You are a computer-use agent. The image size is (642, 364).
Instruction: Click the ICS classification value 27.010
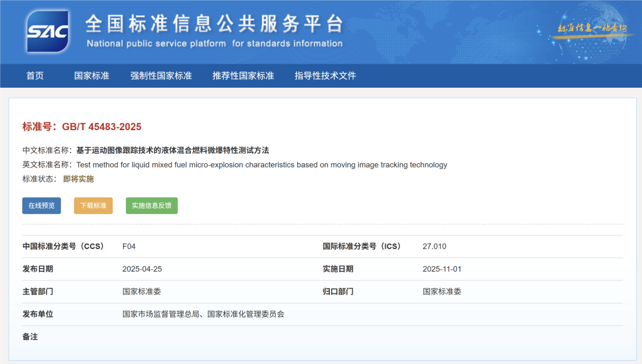click(434, 246)
